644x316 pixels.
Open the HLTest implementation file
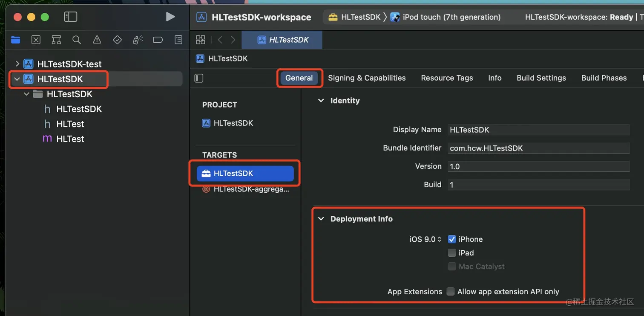pyautogui.click(x=70, y=139)
